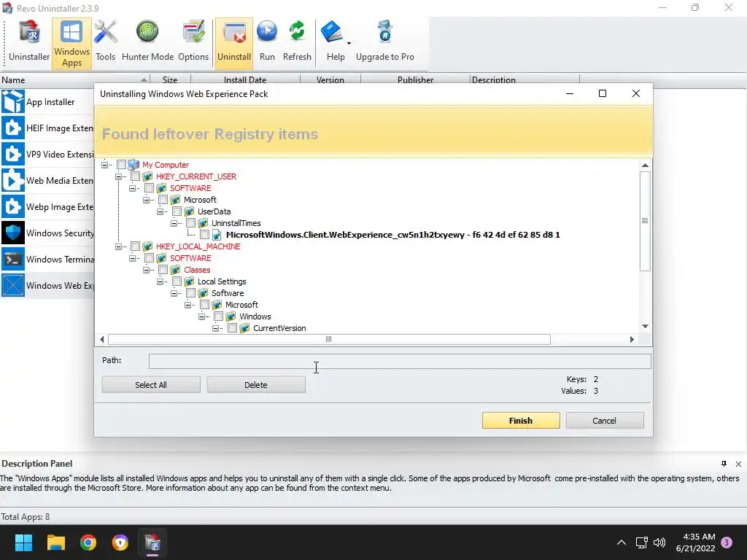Collapse the Local Settings node
747x560 pixels.
(x=160, y=281)
